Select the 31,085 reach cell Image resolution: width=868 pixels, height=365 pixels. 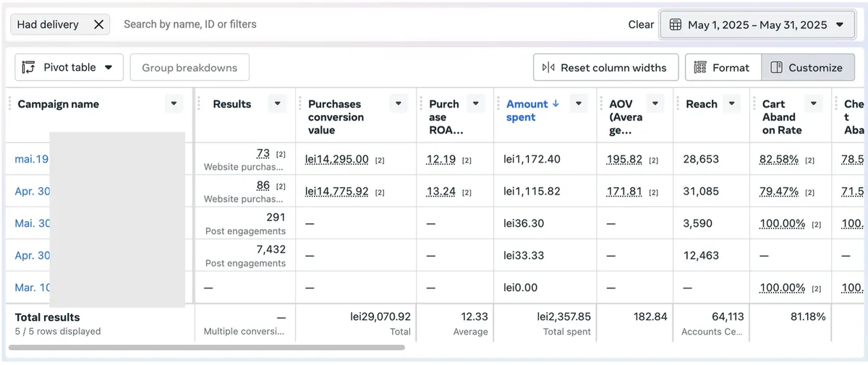[x=712, y=191]
